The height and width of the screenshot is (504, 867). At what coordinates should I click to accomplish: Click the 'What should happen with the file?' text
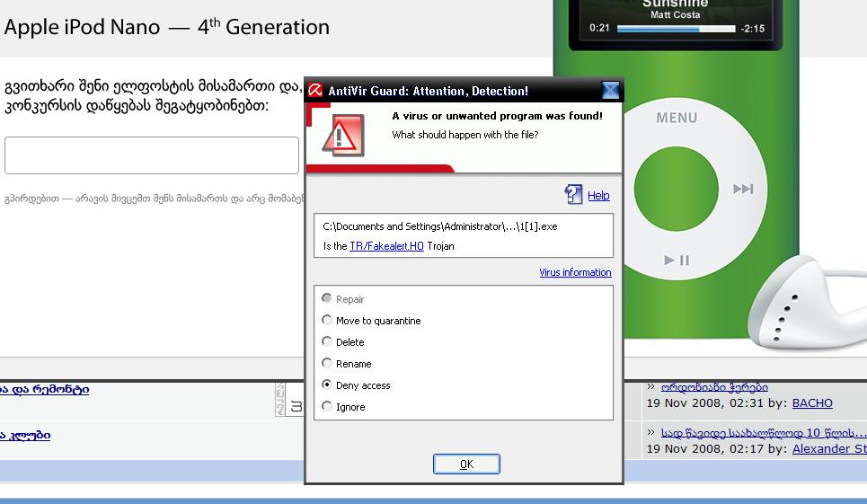(465, 135)
